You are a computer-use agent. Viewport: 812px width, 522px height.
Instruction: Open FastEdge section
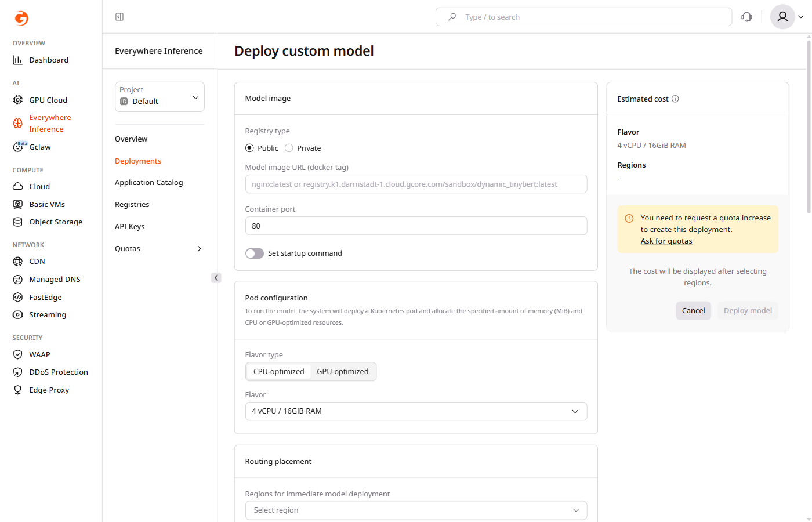pos(37,297)
